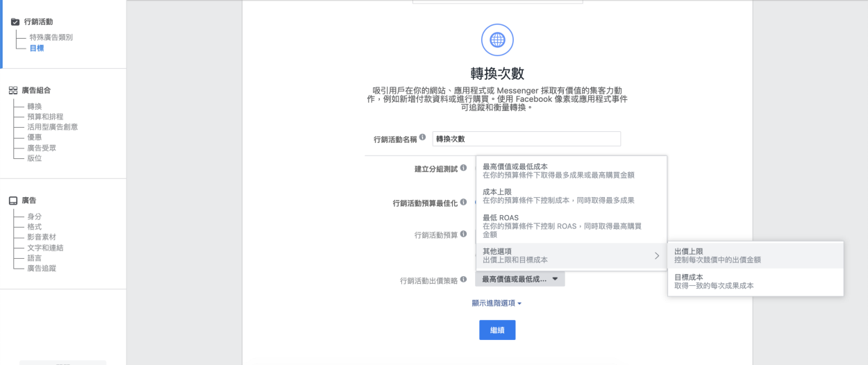Expand 其他選項 submenu chevron

656,256
